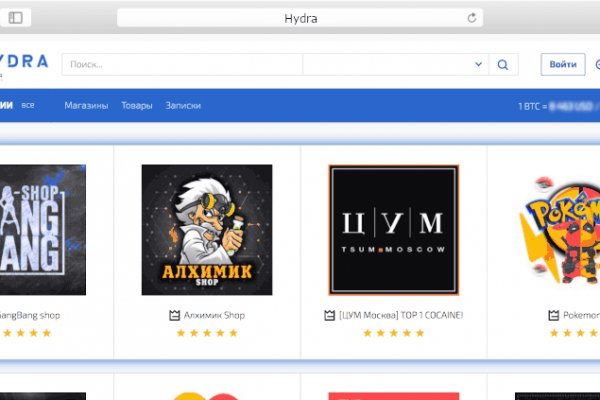
Task: Click the dropdown chevron in search bar
Action: [478, 65]
